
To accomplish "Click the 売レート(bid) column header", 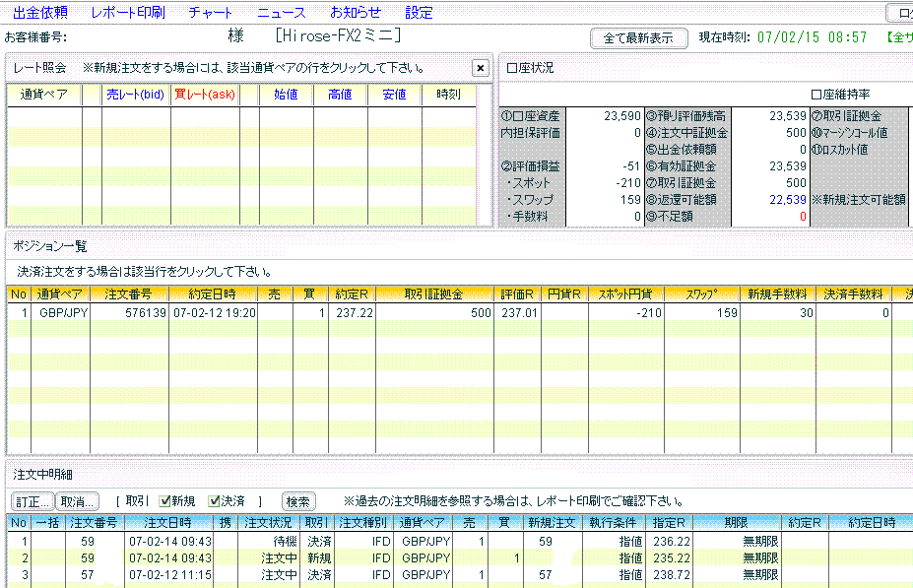I will click(x=136, y=95).
